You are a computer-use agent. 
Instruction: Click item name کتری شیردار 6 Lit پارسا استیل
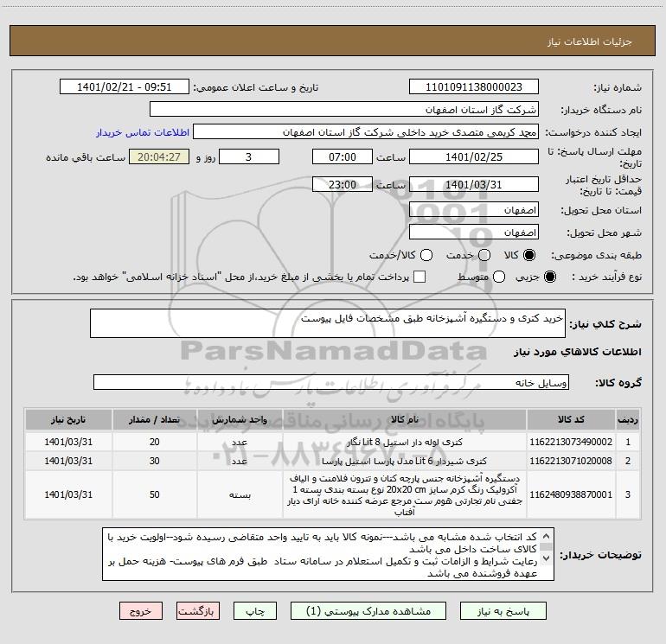coord(405,461)
